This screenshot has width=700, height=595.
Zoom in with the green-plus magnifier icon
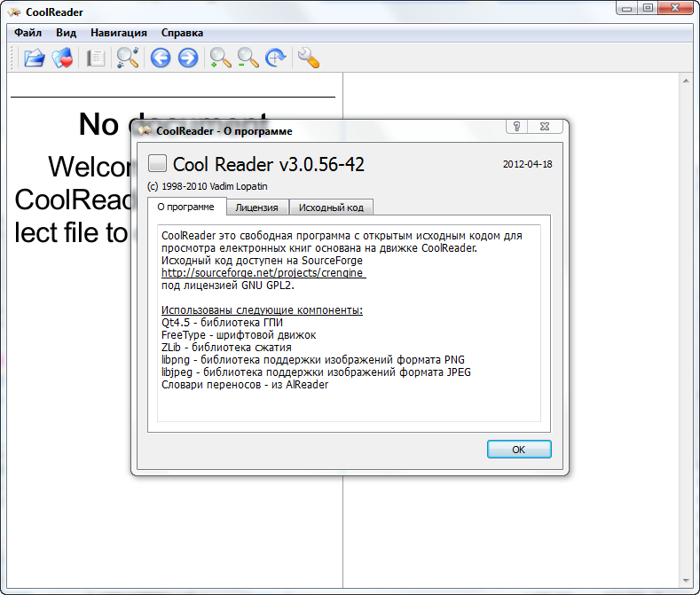(x=220, y=58)
